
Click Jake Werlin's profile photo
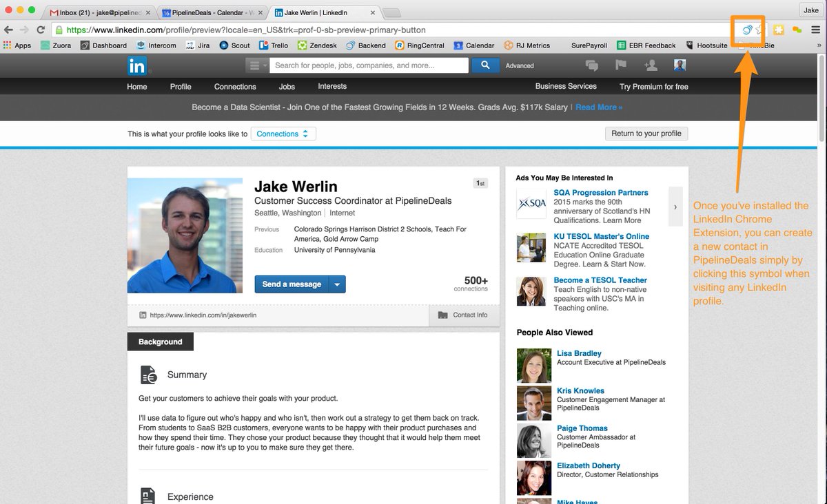[x=185, y=235]
